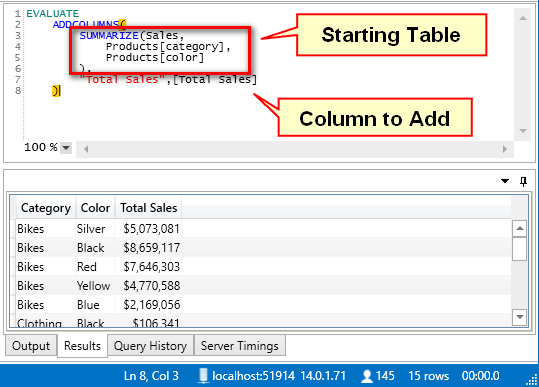Click the editor scroll-right arrow
Viewport: 539px width, 387px height.
tap(504, 149)
